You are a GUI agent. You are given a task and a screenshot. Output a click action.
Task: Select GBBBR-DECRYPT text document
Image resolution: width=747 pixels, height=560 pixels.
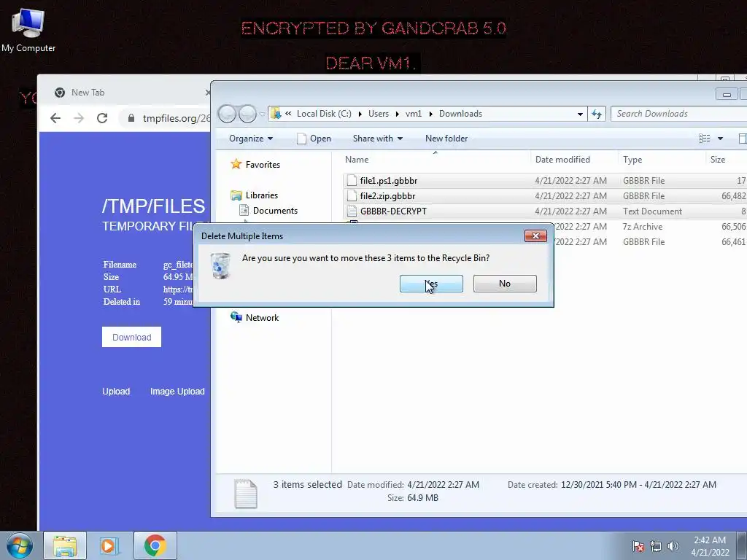tap(393, 211)
